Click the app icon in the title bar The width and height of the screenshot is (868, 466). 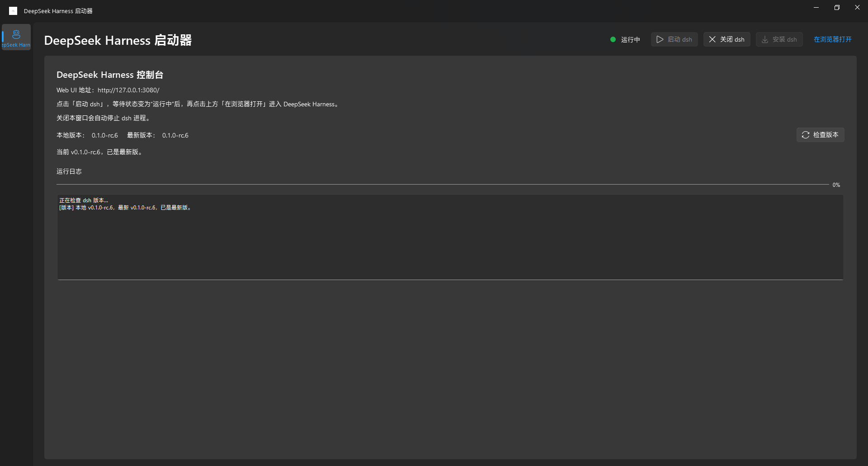click(13, 11)
